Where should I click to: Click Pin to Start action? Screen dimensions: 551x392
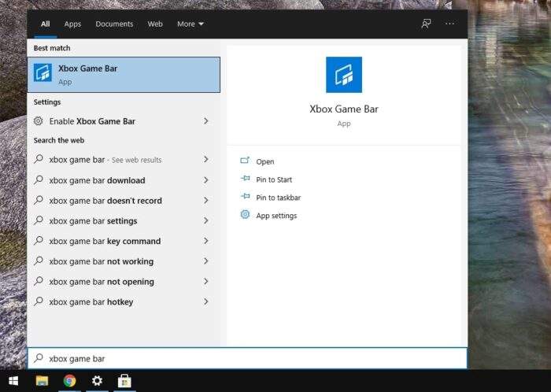(x=274, y=179)
